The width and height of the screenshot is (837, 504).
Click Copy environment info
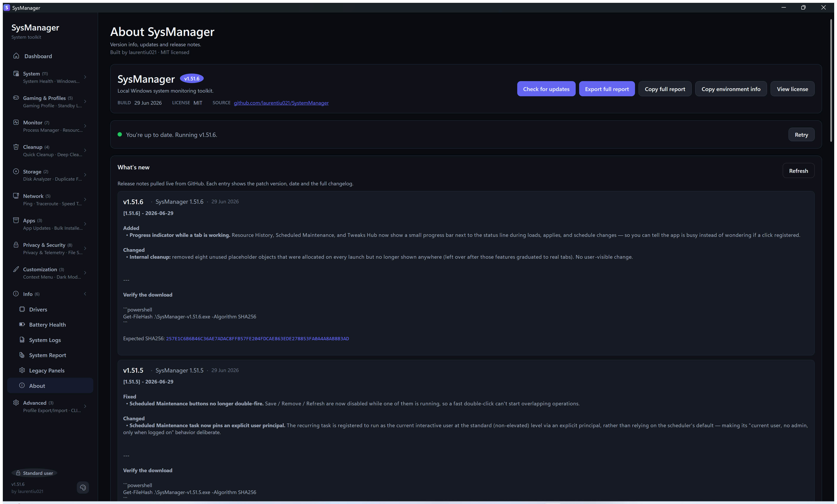click(731, 89)
